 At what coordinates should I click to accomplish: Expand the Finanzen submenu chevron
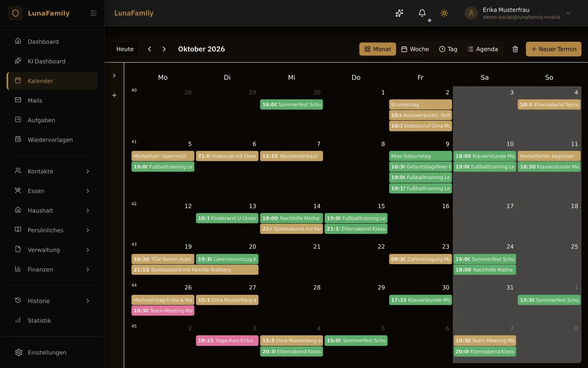pos(88,269)
